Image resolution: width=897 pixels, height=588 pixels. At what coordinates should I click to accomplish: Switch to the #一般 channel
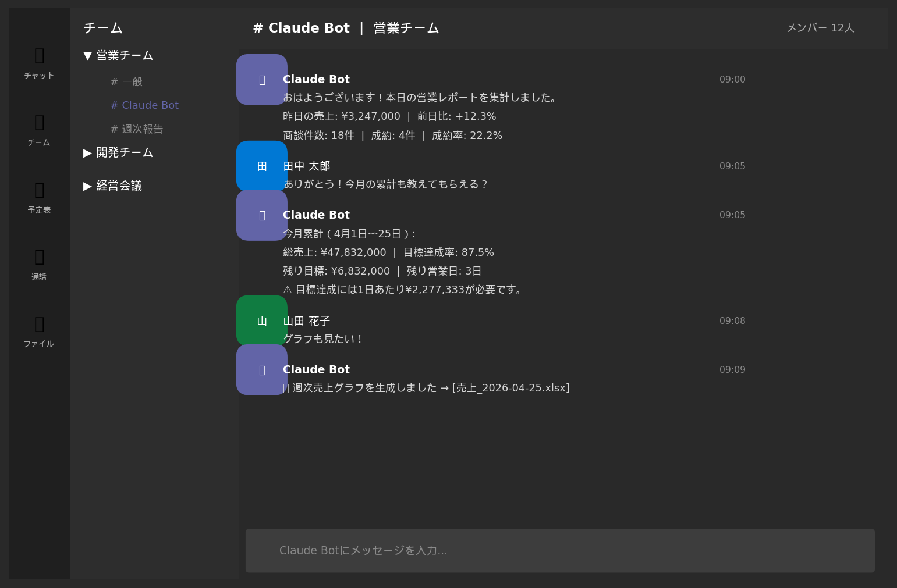click(126, 81)
